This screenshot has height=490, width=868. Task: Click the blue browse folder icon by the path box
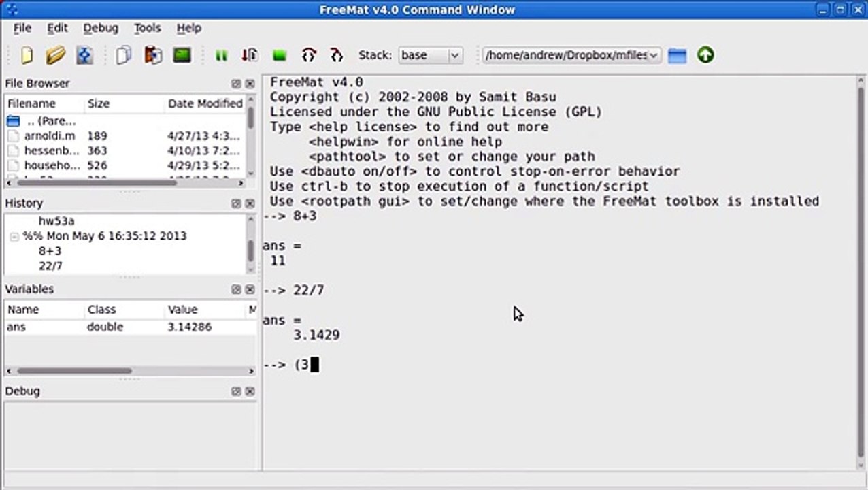[677, 56]
